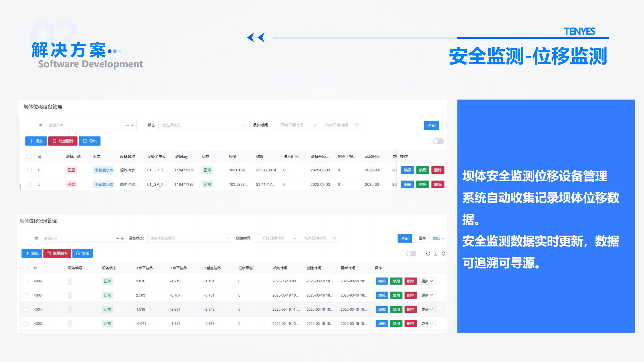This screenshot has width=644, height=362.
Task: Click the 重置 button in records filters
Action: 422,238
